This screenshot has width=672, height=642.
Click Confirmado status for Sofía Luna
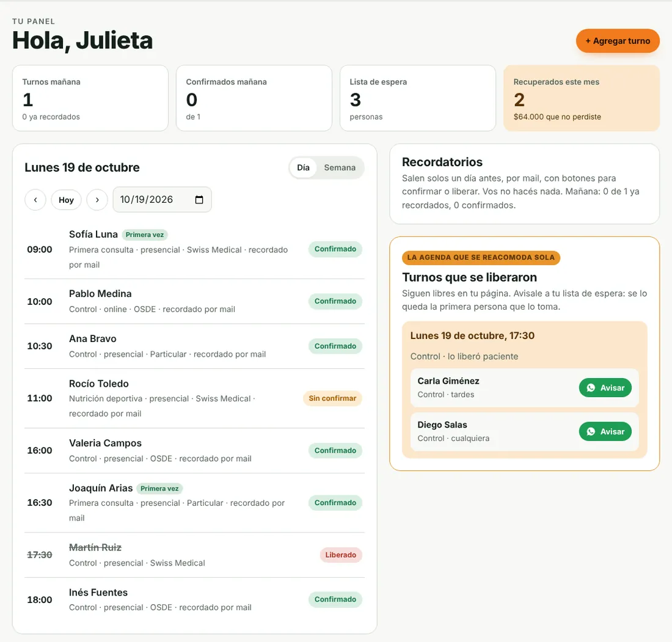coord(335,249)
